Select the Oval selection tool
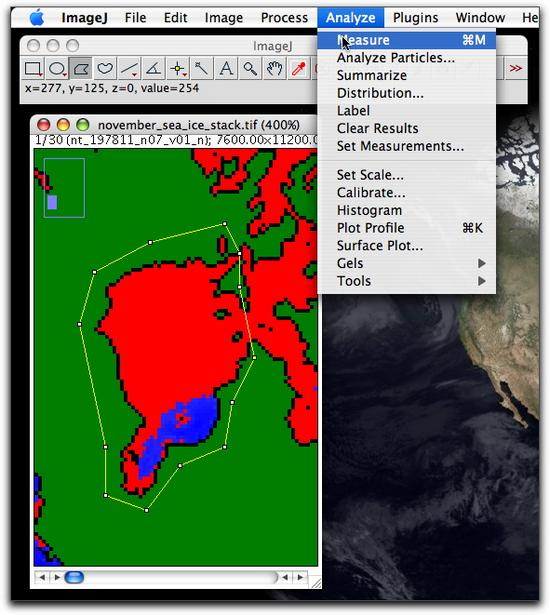The image size is (550, 615). click(x=57, y=69)
